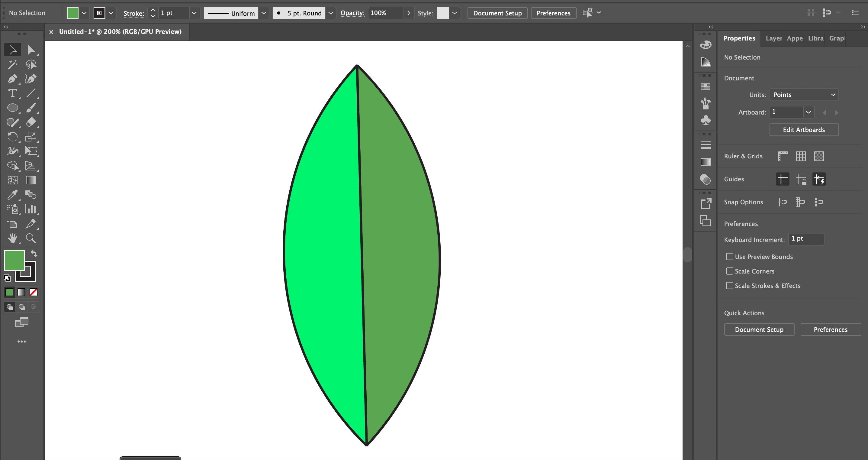
Task: Expand the stroke weight dropdown
Action: click(194, 13)
